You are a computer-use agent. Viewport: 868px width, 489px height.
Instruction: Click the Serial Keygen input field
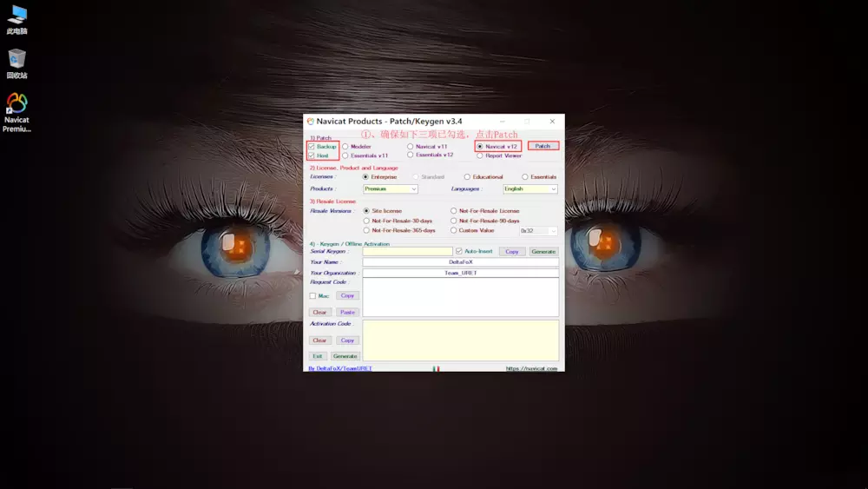(407, 251)
